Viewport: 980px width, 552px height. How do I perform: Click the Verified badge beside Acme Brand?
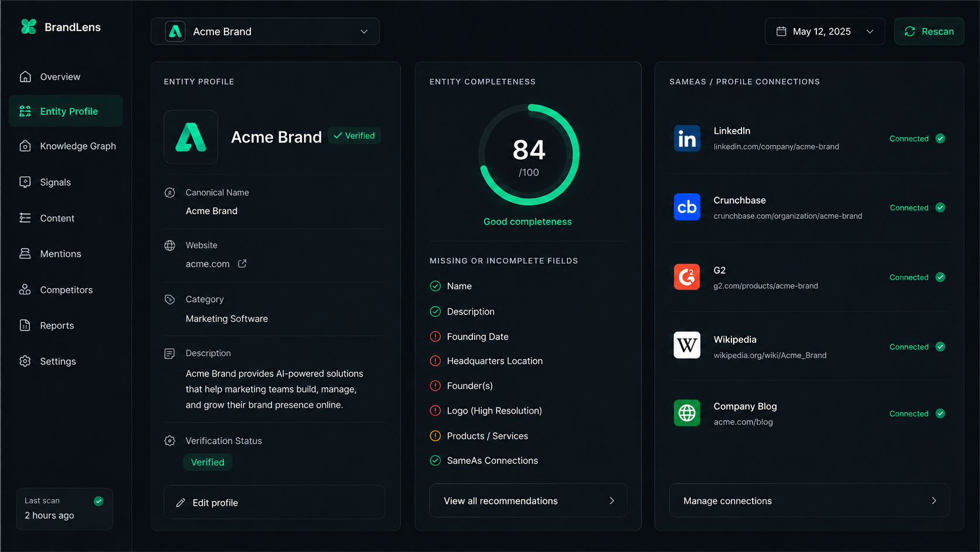pos(355,136)
